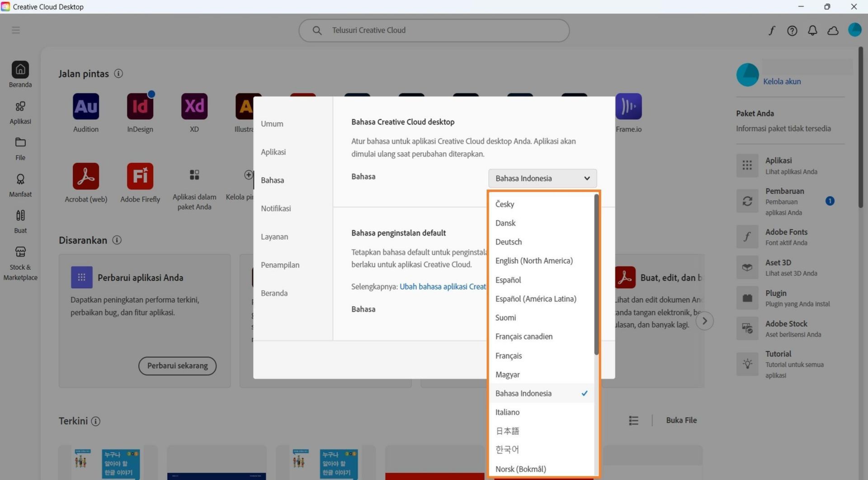Select 日本語 from language list
Viewport: 868px width, 480px height.
pos(542,431)
